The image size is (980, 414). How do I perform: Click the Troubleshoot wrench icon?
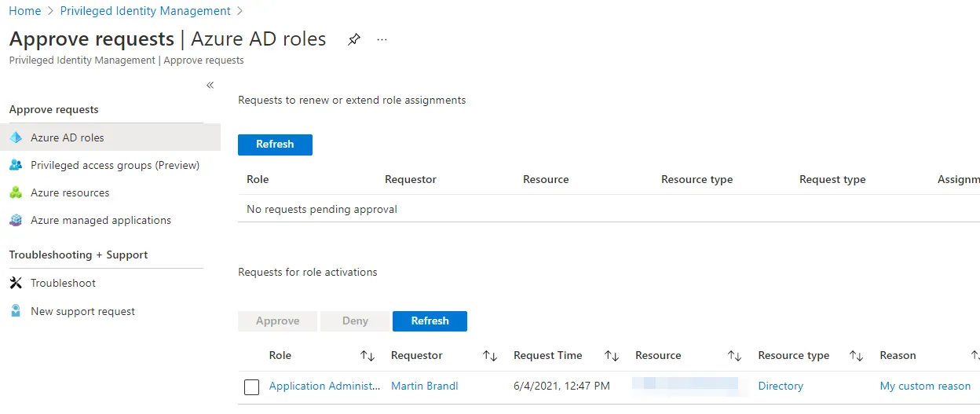click(x=16, y=283)
